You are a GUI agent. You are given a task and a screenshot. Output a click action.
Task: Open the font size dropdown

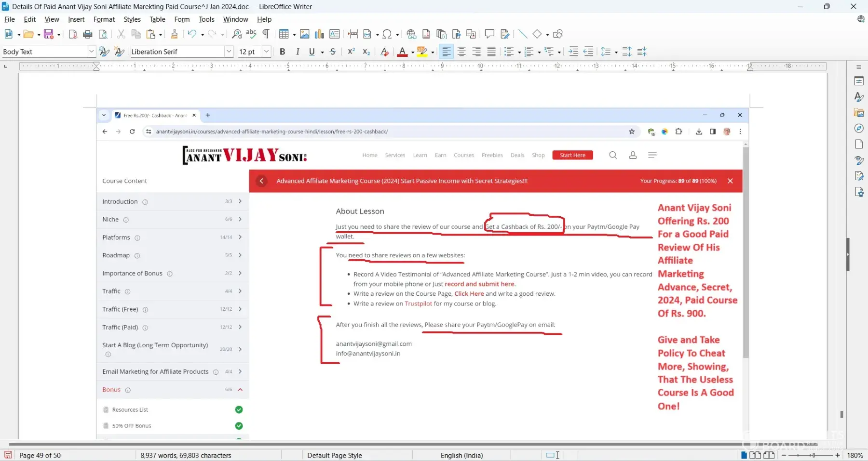point(266,52)
